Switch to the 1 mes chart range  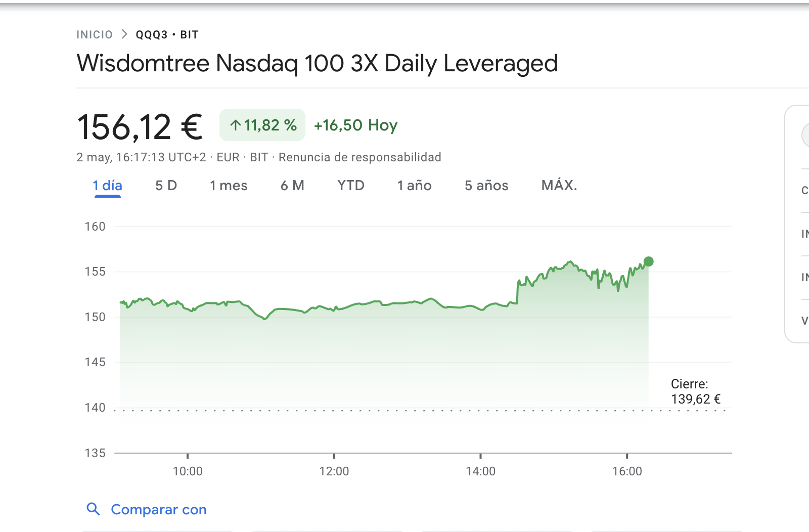[229, 186]
